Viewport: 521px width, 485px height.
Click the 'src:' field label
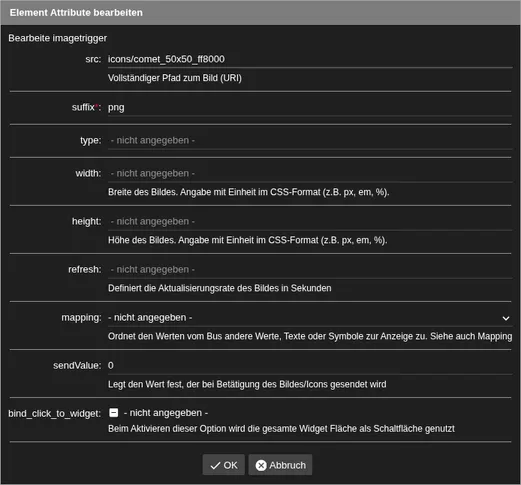pyautogui.click(x=93, y=59)
